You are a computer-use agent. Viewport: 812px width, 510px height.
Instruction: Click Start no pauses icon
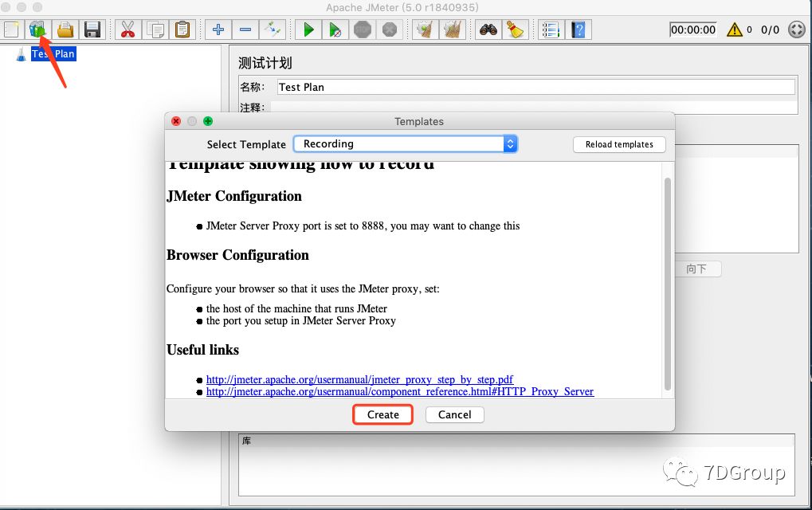(x=335, y=29)
